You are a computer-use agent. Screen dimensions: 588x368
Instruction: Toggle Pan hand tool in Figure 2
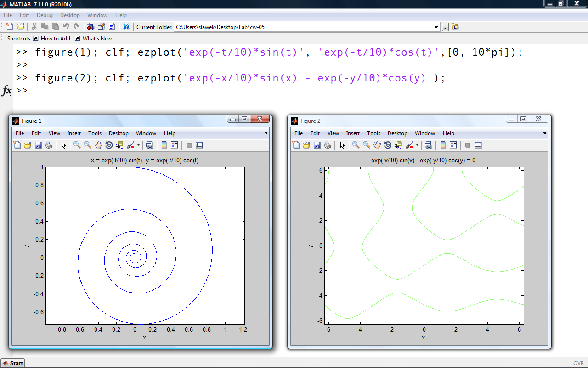click(x=377, y=145)
